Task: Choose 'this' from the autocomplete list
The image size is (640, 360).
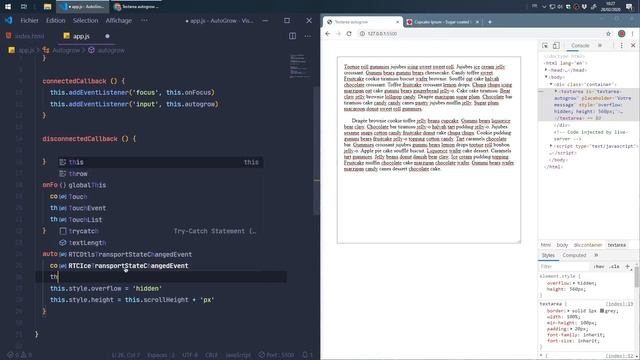Action: pyautogui.click(x=160, y=162)
